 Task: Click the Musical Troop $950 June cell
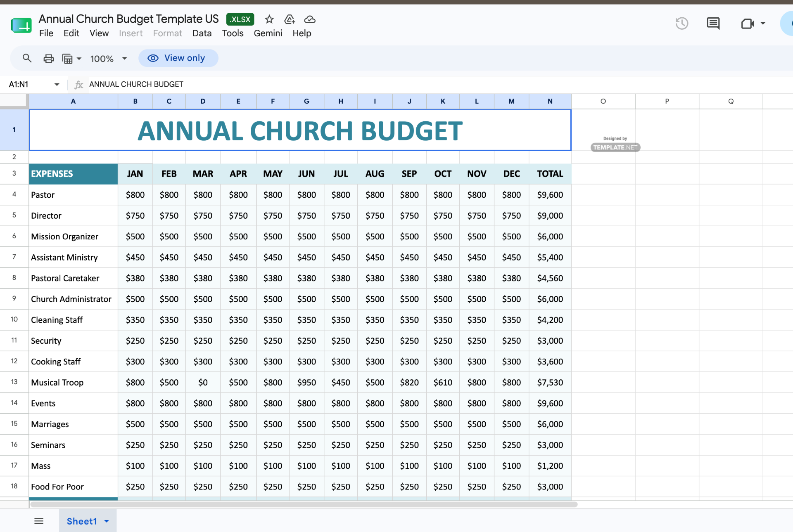point(306,383)
